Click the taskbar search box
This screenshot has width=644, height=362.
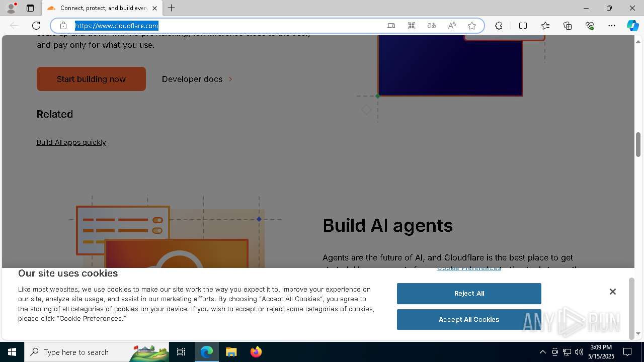pyautogui.click(x=97, y=352)
